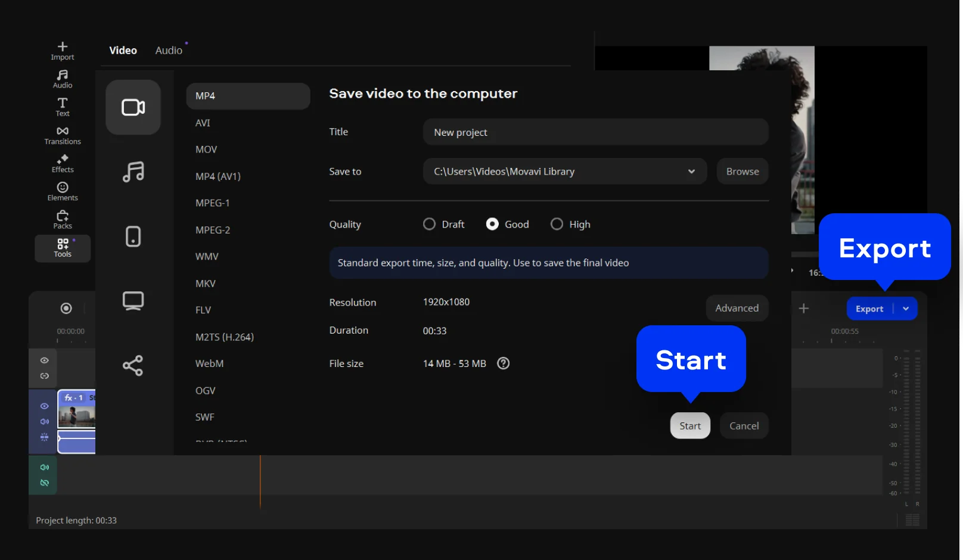Click the file size help icon

(x=503, y=363)
